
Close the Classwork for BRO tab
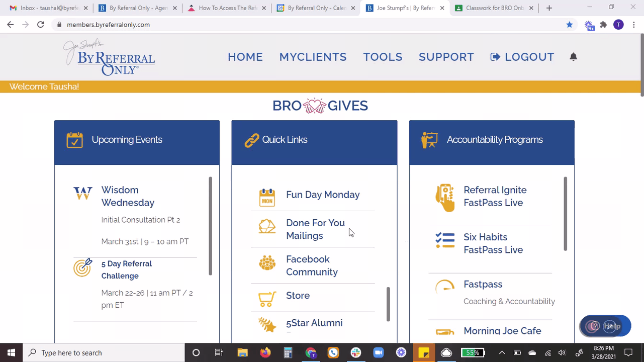click(531, 8)
